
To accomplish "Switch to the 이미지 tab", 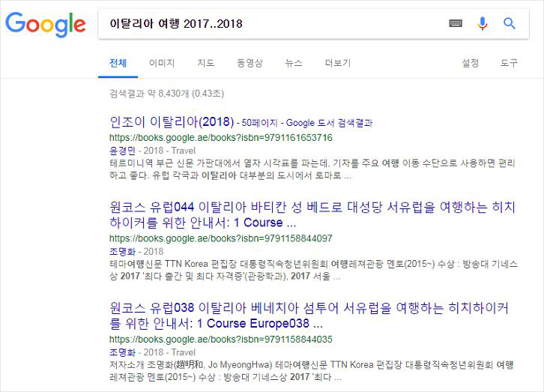I will click(162, 63).
